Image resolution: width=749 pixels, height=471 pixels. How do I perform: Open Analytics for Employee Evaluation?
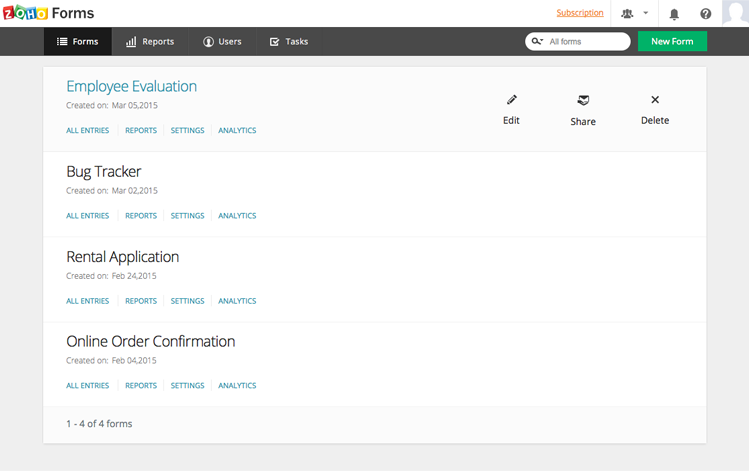click(x=237, y=130)
